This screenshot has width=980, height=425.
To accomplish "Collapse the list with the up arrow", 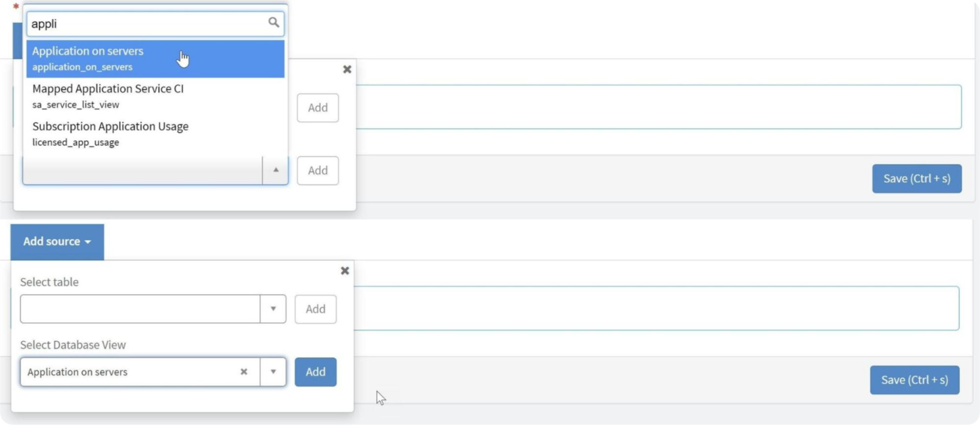I will (x=275, y=170).
